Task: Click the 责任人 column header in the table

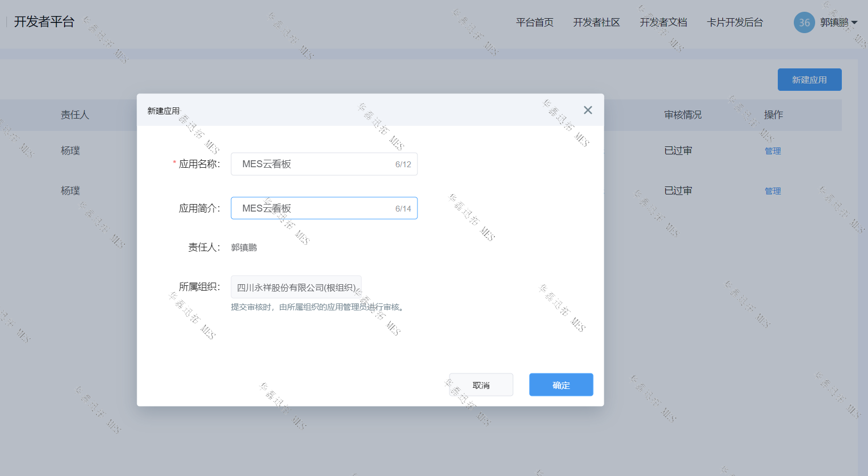Action: pos(75,115)
